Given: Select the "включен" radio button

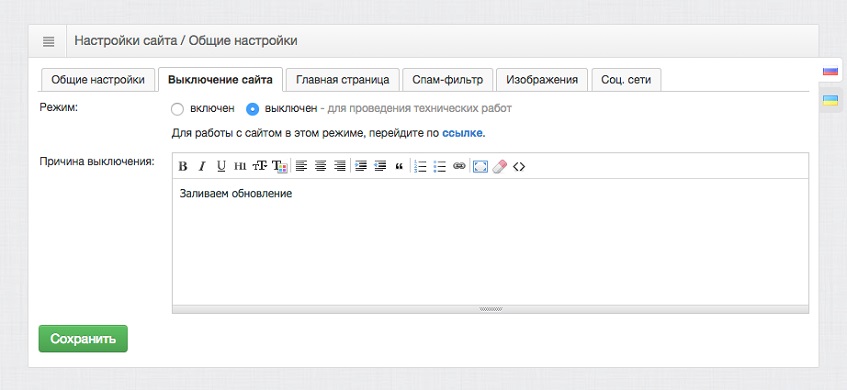Looking at the screenshot, I should click(x=177, y=110).
